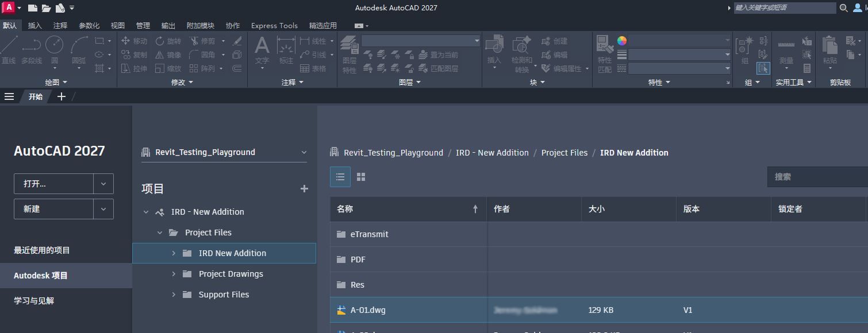
Task: Collapse the IRD - New Addition project node
Action: (x=146, y=212)
